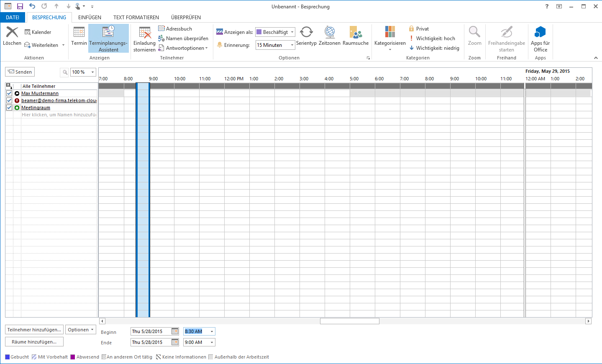Click the Meetingraum attendee name
The image size is (602, 364).
point(36,108)
